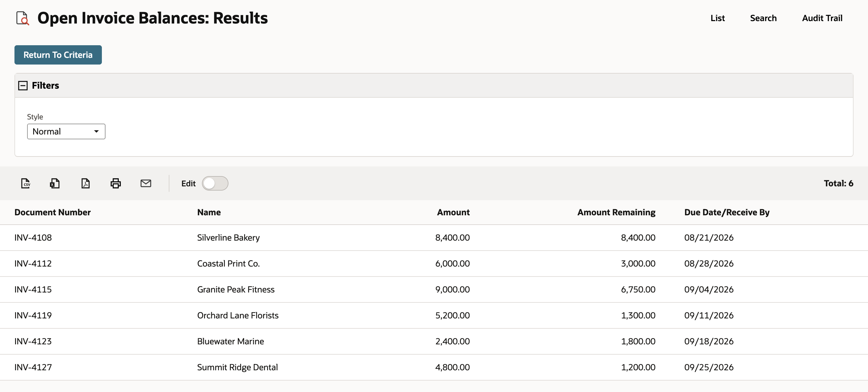This screenshot has width=868, height=392.
Task: Sort by Due Date/Receive By column
Action: pos(727,212)
